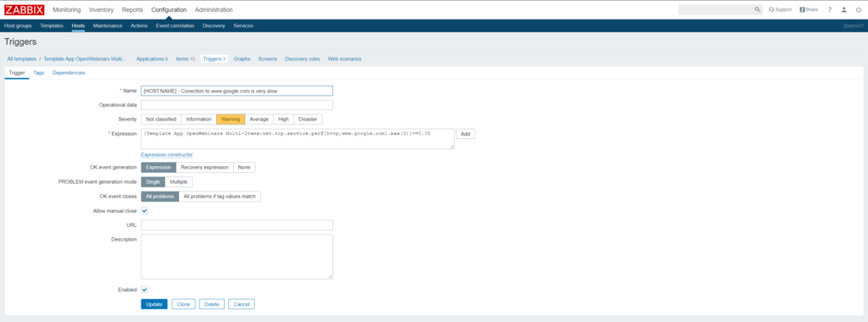
Task: Open the Monitoring menu
Action: click(66, 9)
